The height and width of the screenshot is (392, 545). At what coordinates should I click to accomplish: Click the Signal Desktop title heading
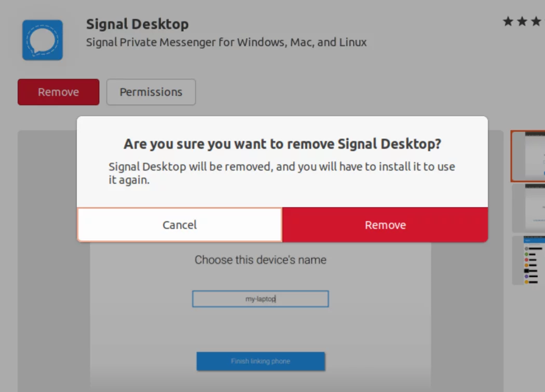(138, 24)
